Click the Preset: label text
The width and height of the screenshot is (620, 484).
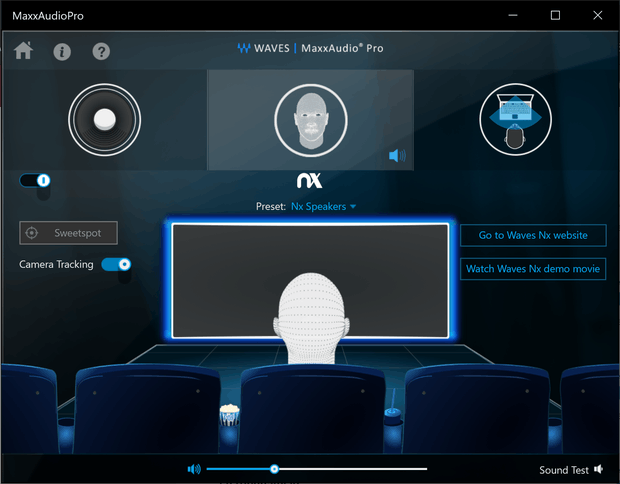(270, 206)
